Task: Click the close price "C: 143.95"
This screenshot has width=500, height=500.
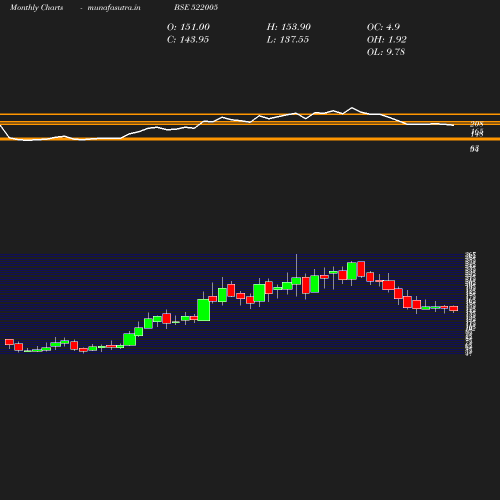Action: click(188, 40)
